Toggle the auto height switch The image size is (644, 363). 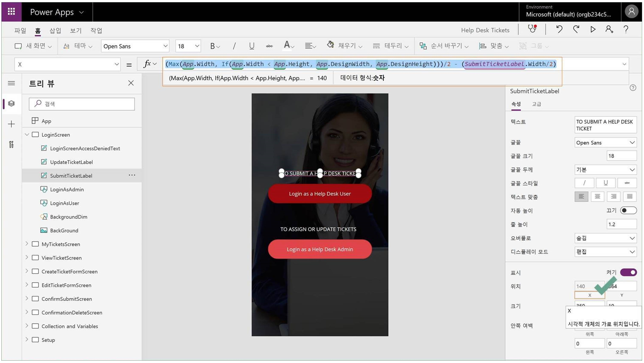(x=628, y=210)
